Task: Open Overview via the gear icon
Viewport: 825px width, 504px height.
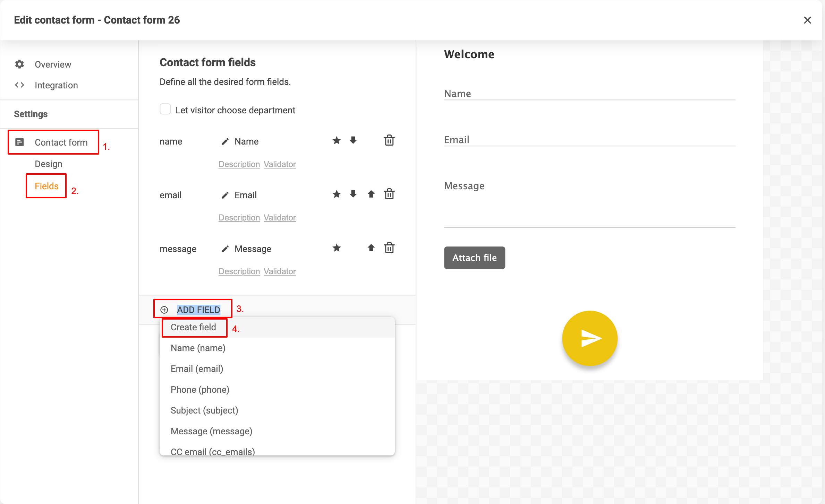Action: [19, 64]
